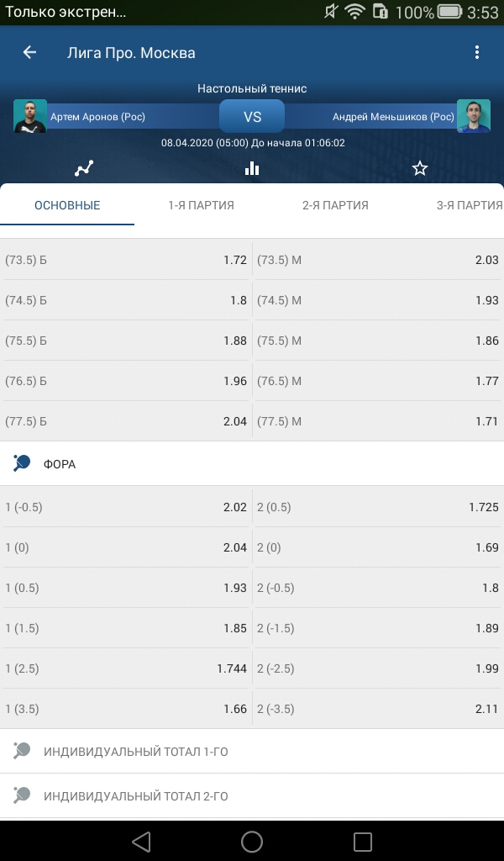Switch to the 2-я партия tab
The image size is (504, 861).
click(x=335, y=205)
